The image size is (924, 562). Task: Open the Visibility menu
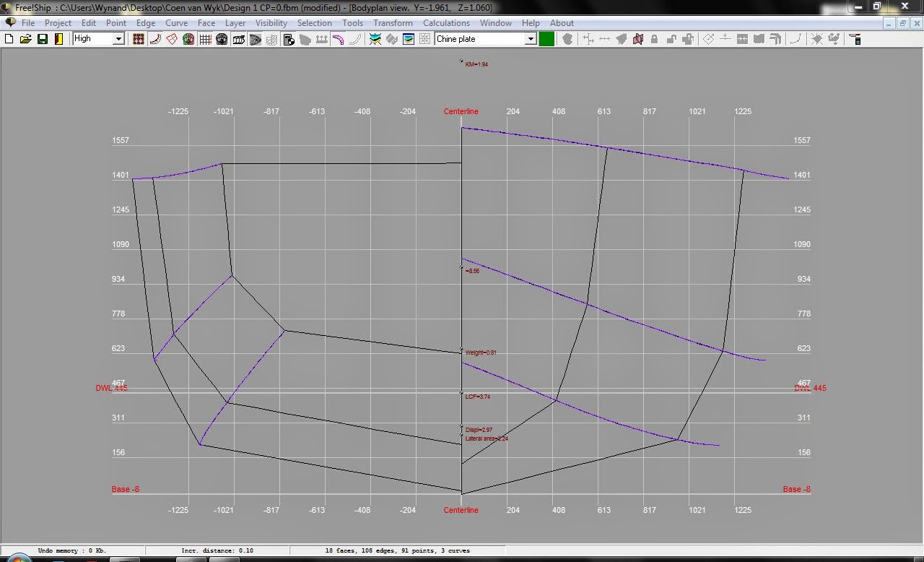pos(271,23)
